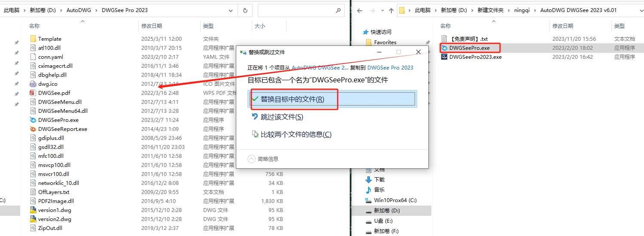
Task: Select the DWGSeeReport.exe icon
Action: click(34, 129)
